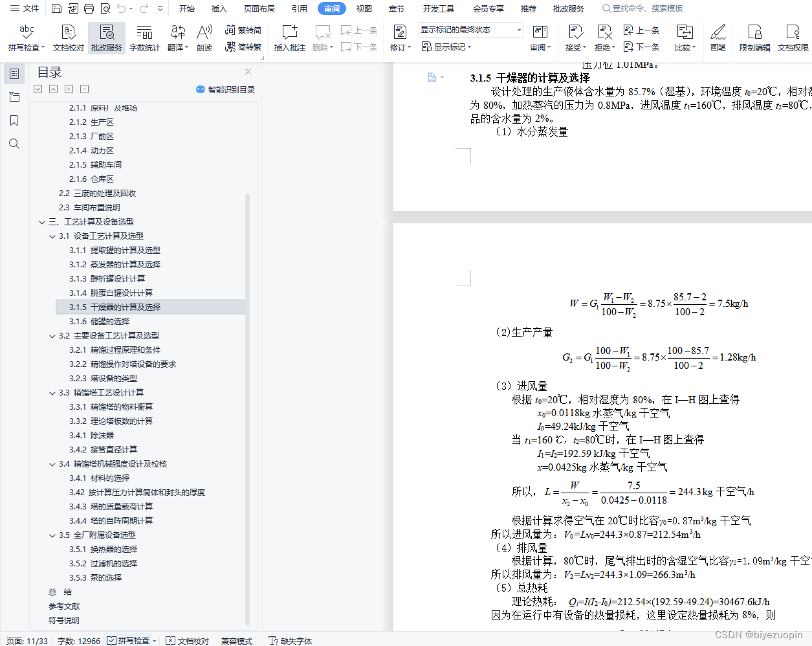Switch to the 引用 tab

(300, 8)
